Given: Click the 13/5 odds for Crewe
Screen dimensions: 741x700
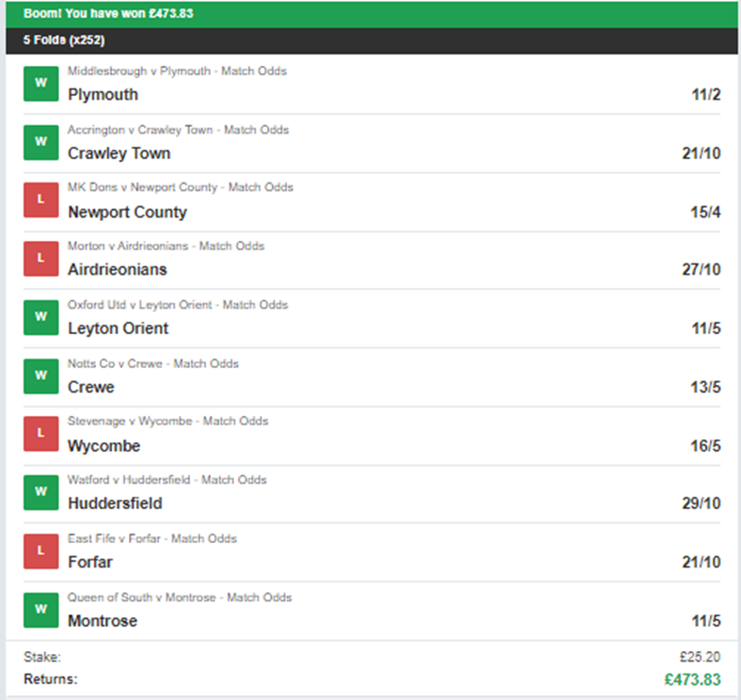Looking at the screenshot, I should [x=705, y=387].
